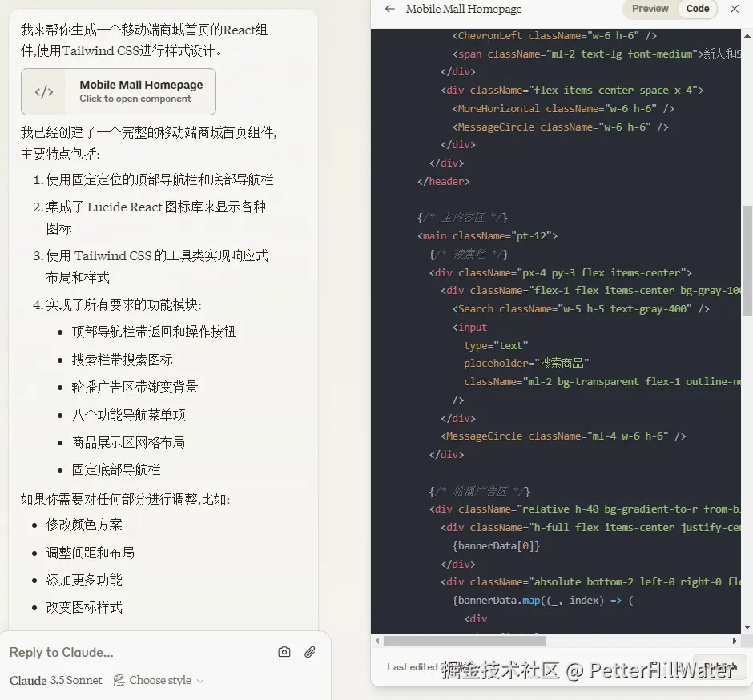Click the scroll up arrow of code panel
The image size is (753, 700).
(747, 36)
